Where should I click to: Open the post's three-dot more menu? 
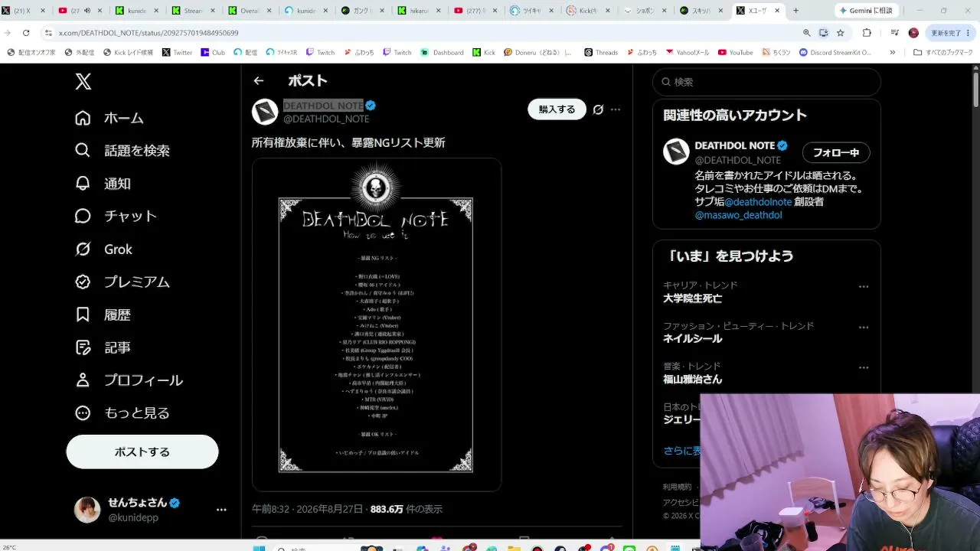[616, 109]
